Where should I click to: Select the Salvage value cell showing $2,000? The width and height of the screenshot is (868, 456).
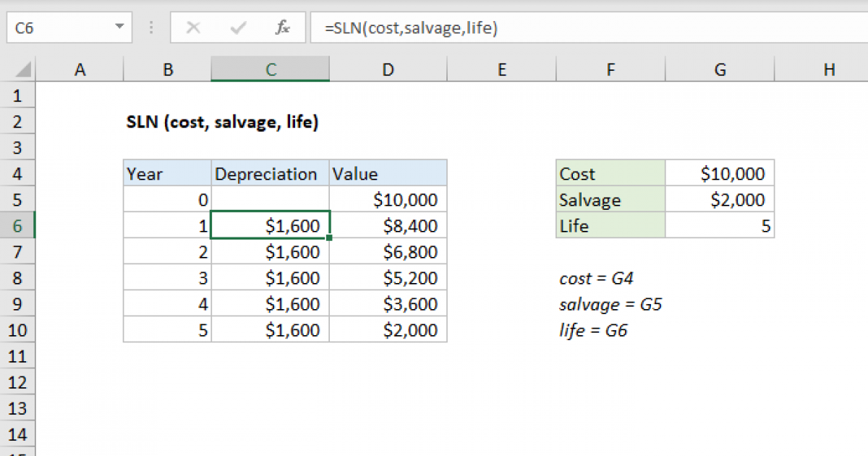coord(720,199)
